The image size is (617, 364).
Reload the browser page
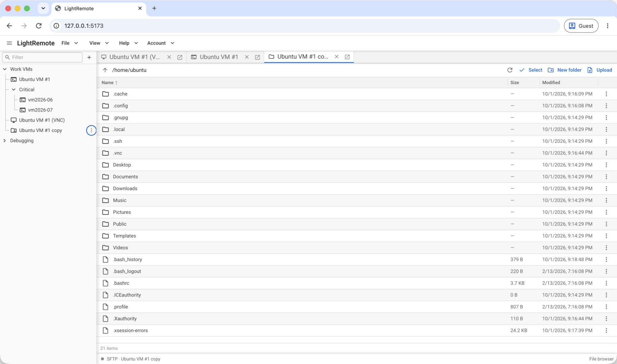39,26
